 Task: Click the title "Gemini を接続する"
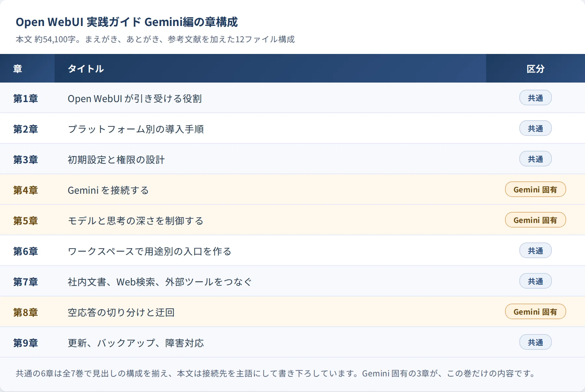click(108, 190)
